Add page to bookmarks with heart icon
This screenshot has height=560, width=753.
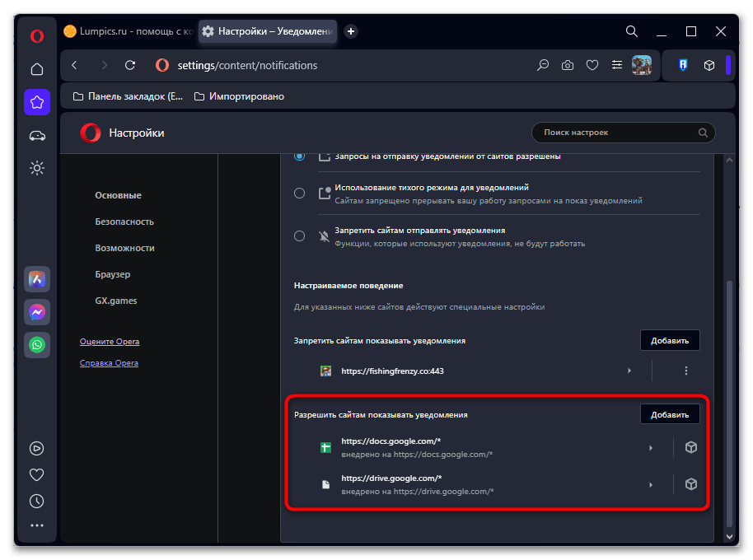click(592, 65)
